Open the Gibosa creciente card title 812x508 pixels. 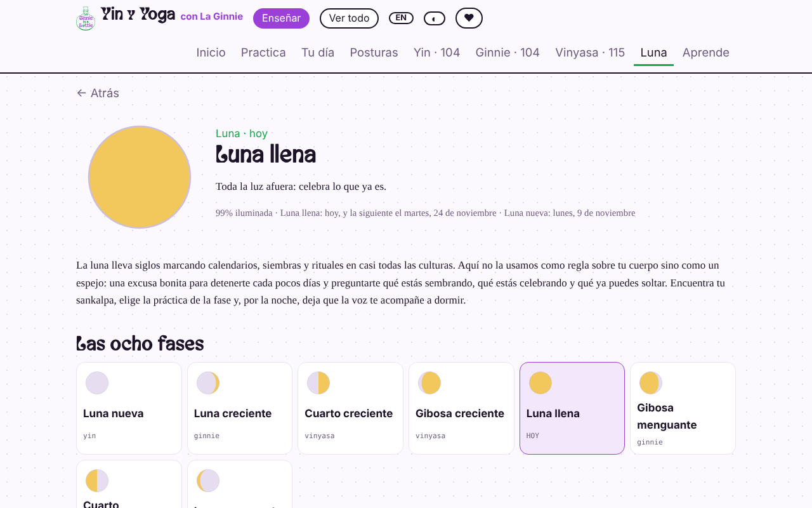[460, 413]
